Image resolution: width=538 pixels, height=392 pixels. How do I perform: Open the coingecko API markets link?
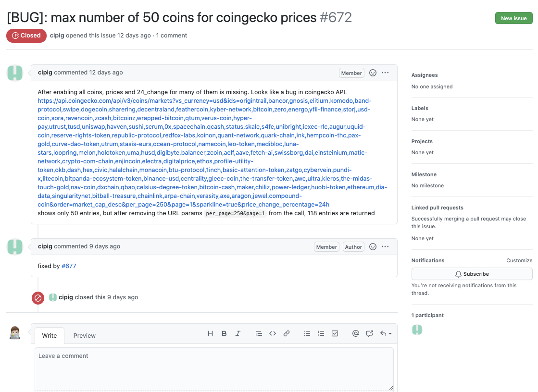pos(212,153)
